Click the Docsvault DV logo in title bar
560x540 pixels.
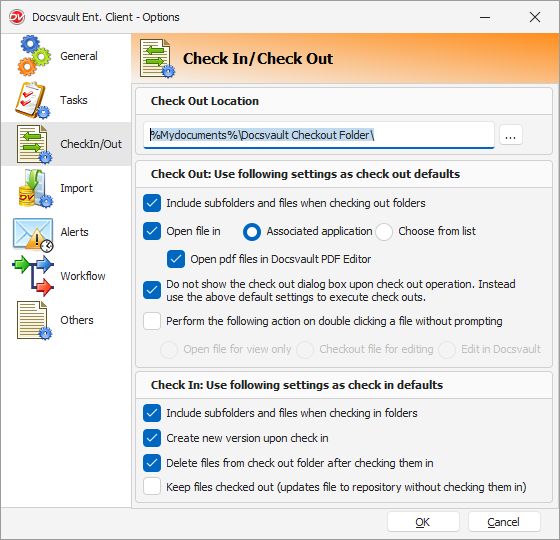point(17,17)
